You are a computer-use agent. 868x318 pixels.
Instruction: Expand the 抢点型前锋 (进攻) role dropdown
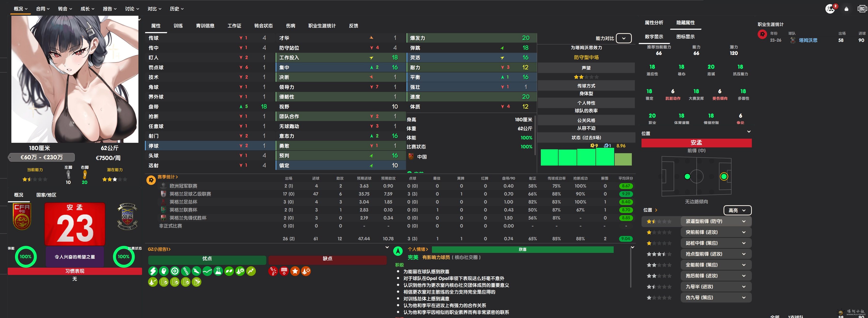tap(743, 254)
